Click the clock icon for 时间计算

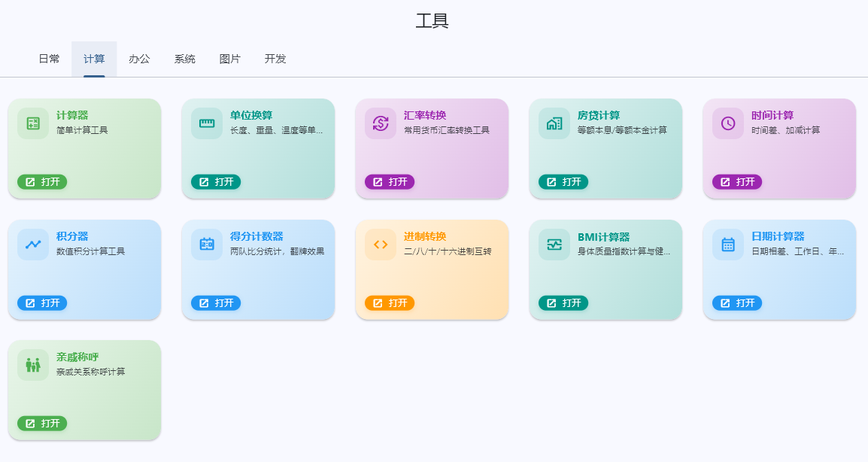[729, 123]
